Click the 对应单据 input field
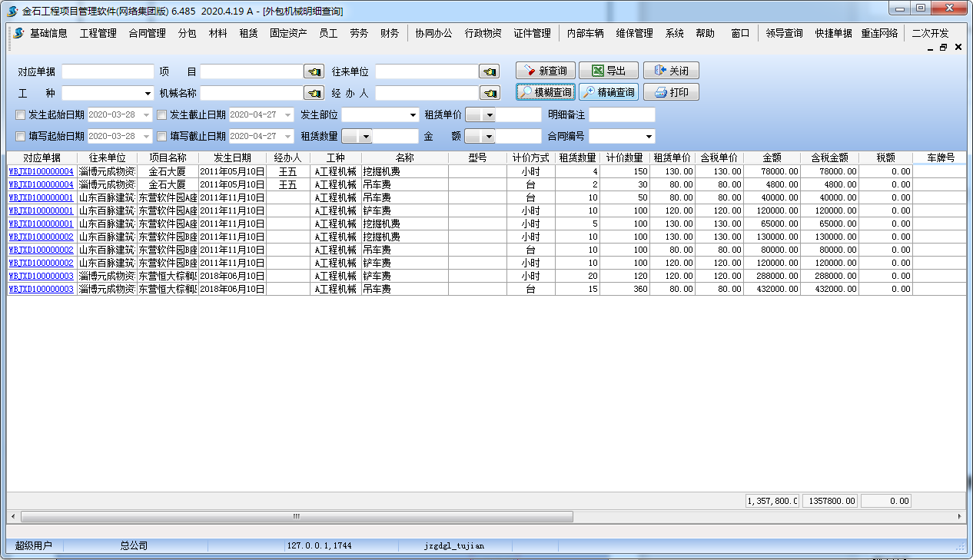 pos(108,71)
